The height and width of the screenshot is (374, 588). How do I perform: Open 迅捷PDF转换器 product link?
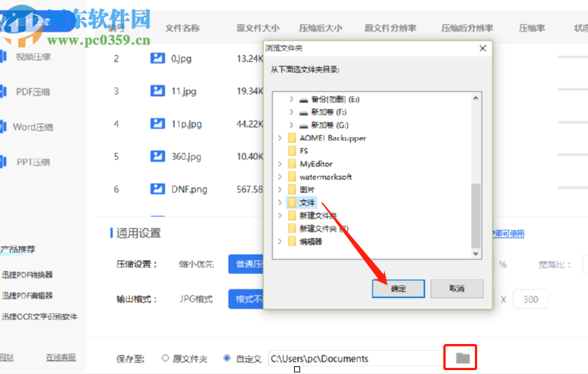point(27,275)
